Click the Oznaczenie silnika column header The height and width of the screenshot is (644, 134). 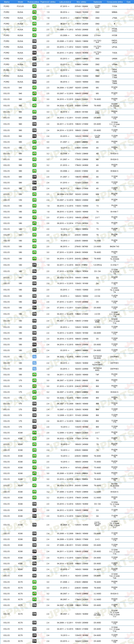(115, 2)
